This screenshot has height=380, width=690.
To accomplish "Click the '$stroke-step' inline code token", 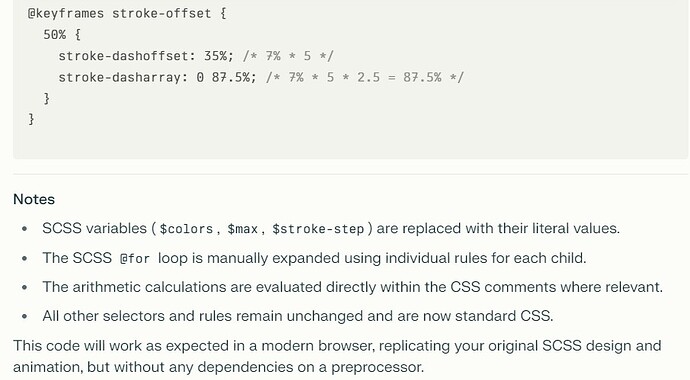I will tap(318, 229).
